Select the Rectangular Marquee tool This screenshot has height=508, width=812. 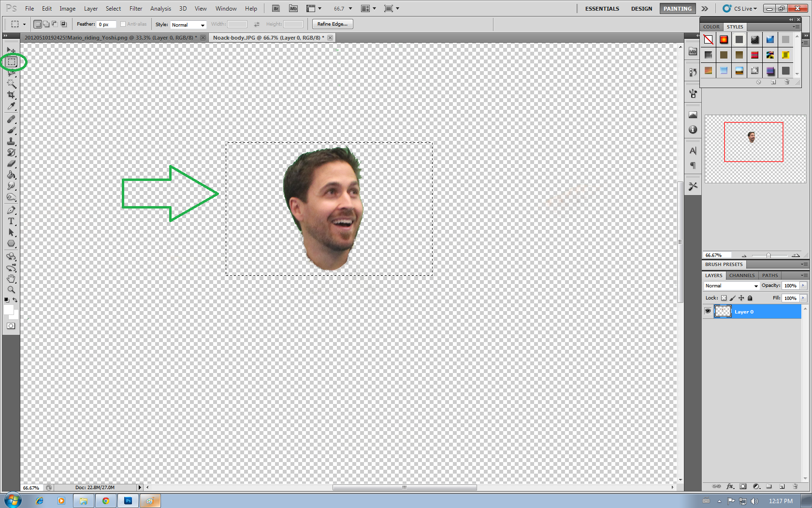point(12,62)
